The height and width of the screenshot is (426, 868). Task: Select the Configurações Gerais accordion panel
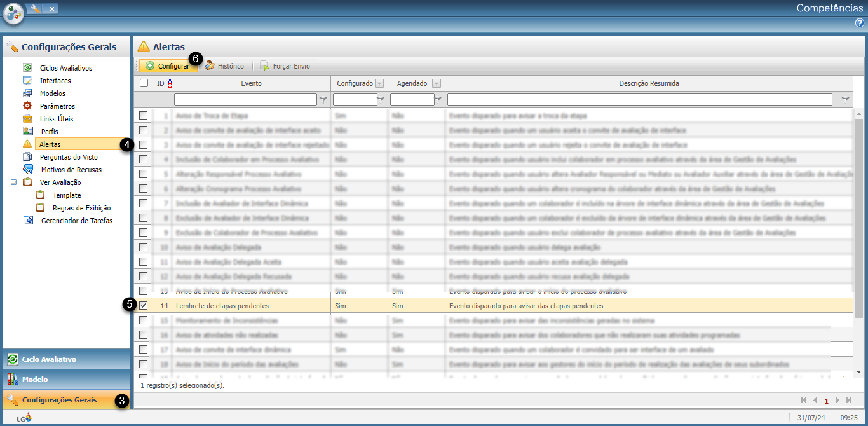tap(67, 400)
